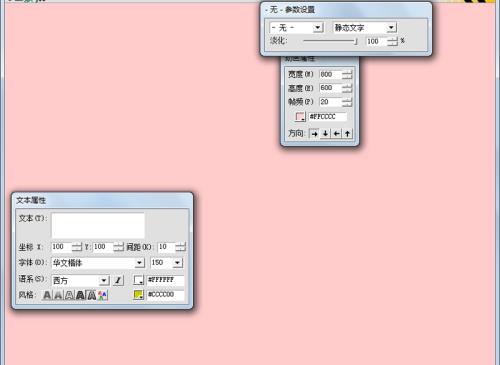Open the '- 无 -' effect dropdown
The width and height of the screenshot is (500, 365).
pyautogui.click(x=297, y=28)
